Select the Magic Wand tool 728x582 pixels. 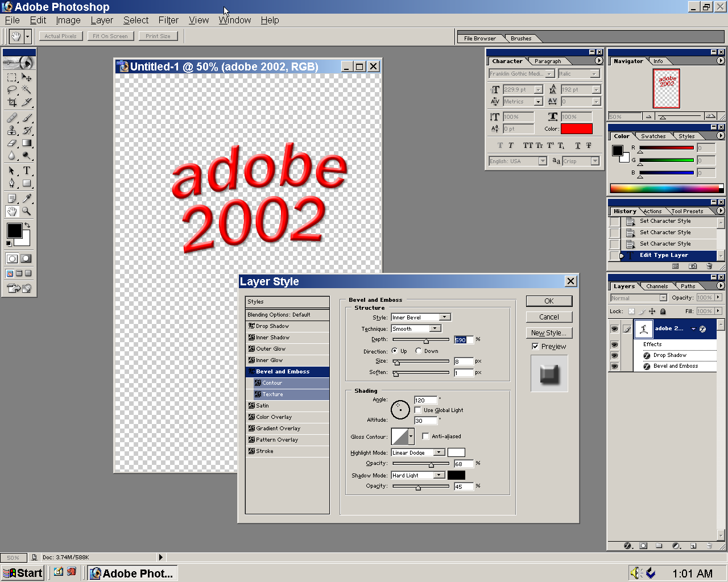point(27,90)
